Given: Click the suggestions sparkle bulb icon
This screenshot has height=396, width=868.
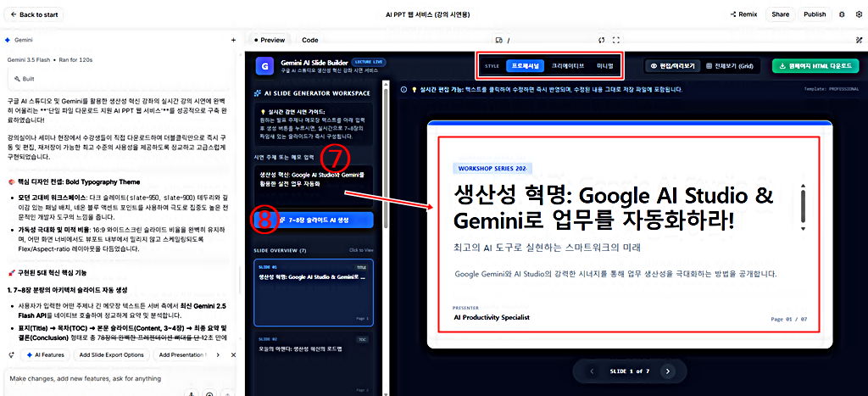Looking at the screenshot, I should point(11,354).
